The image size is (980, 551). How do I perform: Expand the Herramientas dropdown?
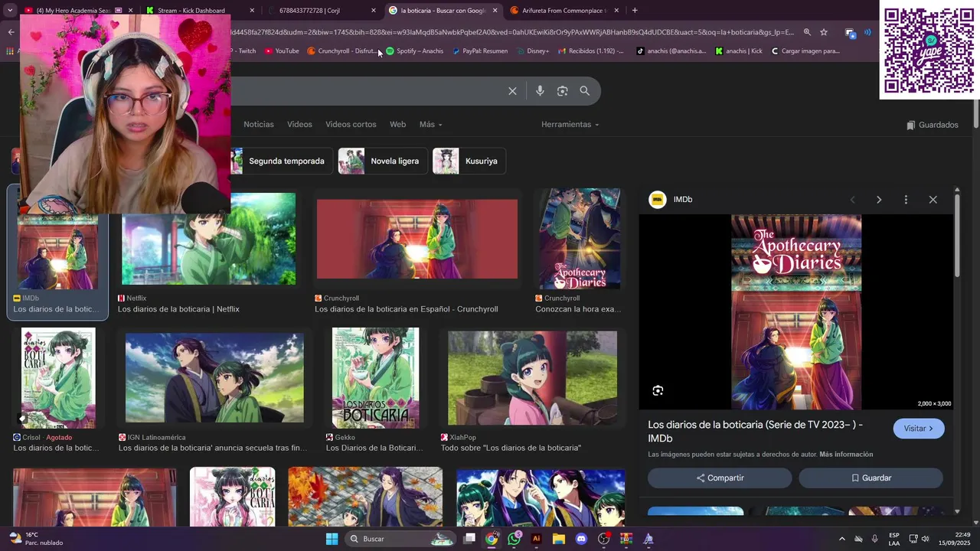[570, 125]
